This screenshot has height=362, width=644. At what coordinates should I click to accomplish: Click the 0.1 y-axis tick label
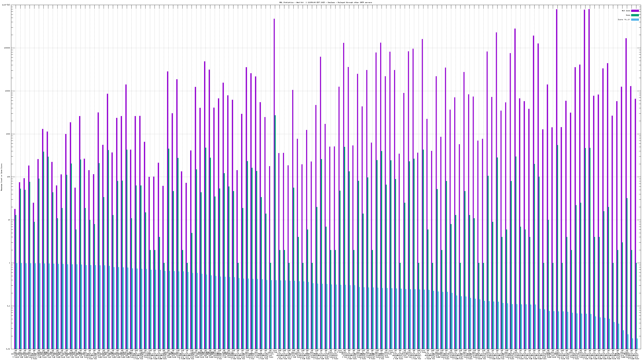[x=8, y=306]
